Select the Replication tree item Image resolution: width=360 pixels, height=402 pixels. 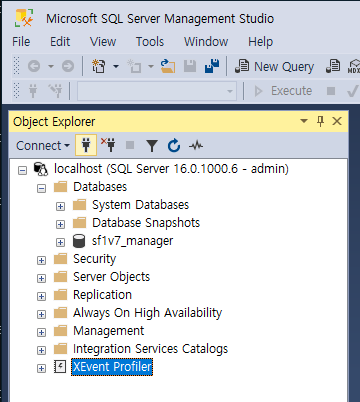pyautogui.click(x=102, y=295)
